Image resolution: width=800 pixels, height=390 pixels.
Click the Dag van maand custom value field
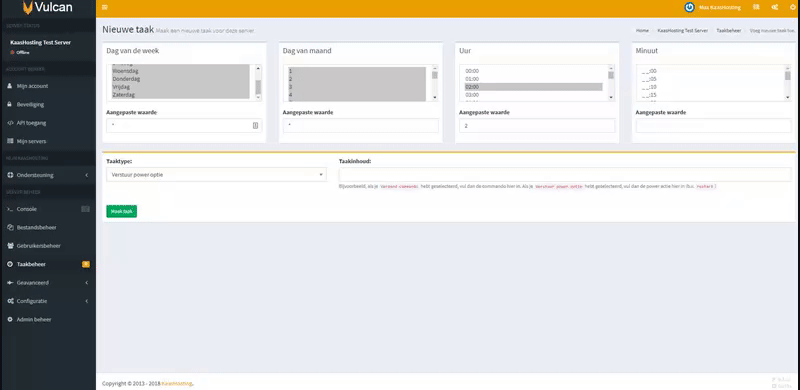pos(361,126)
